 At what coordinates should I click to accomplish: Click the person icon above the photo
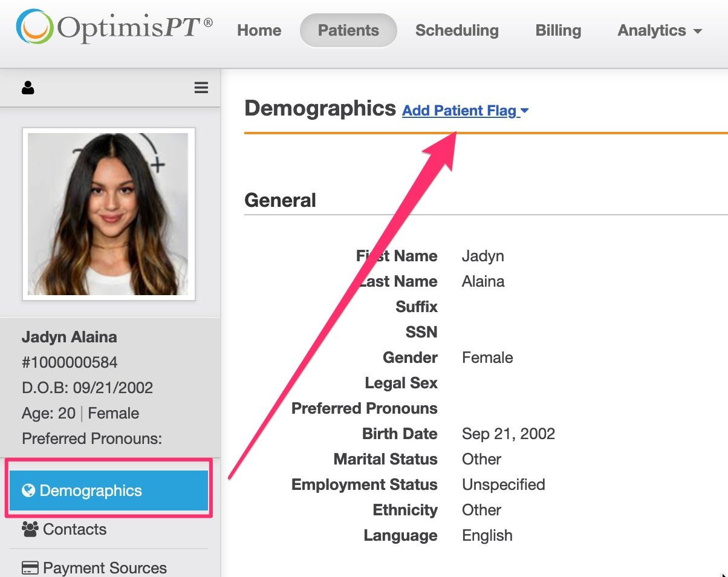(28, 88)
